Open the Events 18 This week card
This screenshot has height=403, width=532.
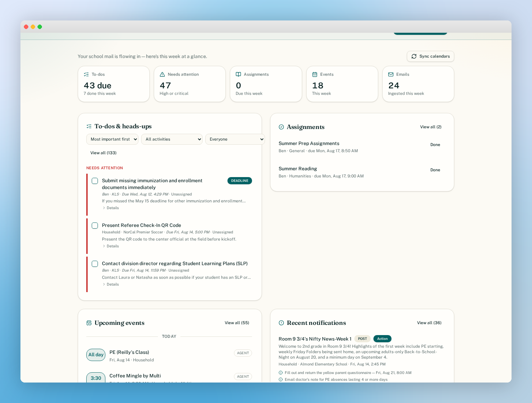click(x=342, y=84)
